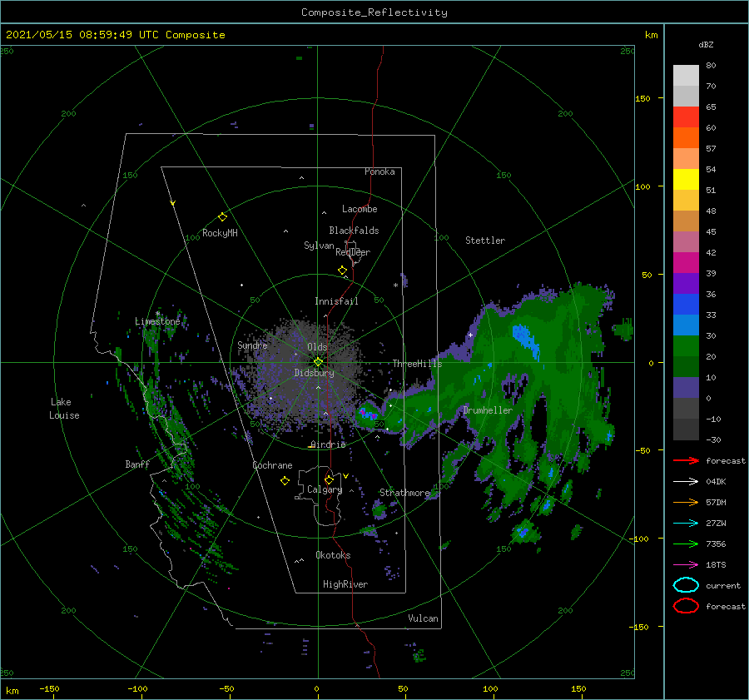Screen dimensions: 749x700
Task: Click yellow diamond marker above Calgary label
Action: coord(329,479)
